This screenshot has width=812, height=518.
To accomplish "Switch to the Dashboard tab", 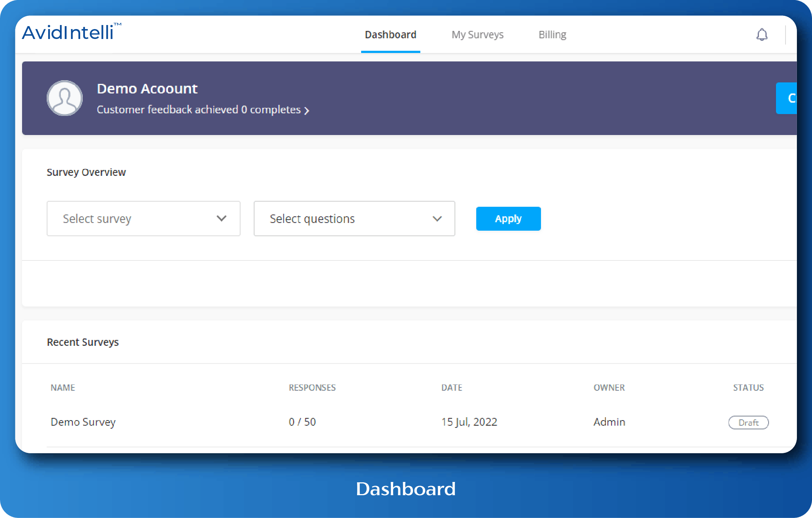I will coord(391,35).
